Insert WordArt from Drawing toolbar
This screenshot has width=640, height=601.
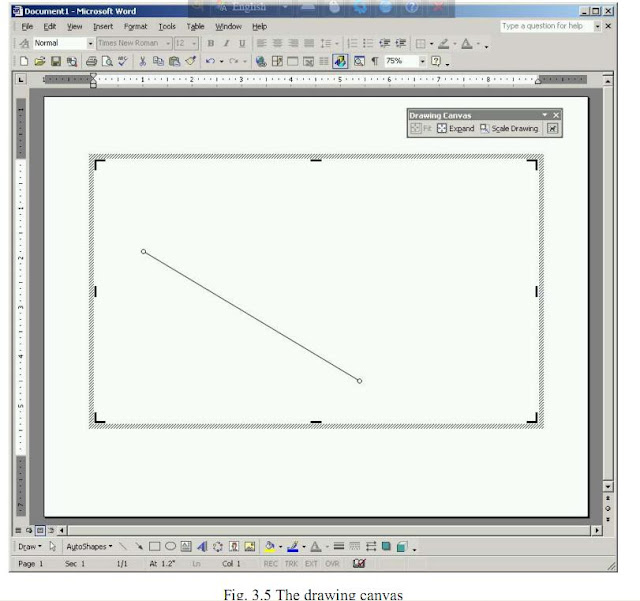[202, 546]
